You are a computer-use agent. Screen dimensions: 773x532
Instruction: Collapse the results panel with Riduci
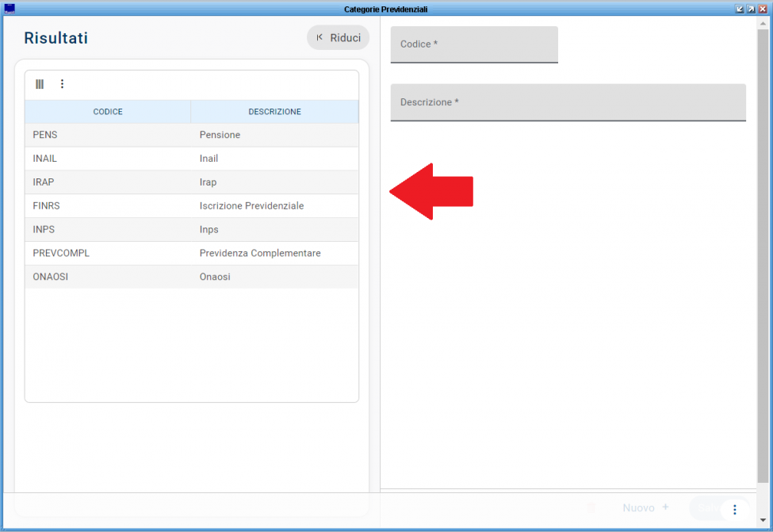339,38
